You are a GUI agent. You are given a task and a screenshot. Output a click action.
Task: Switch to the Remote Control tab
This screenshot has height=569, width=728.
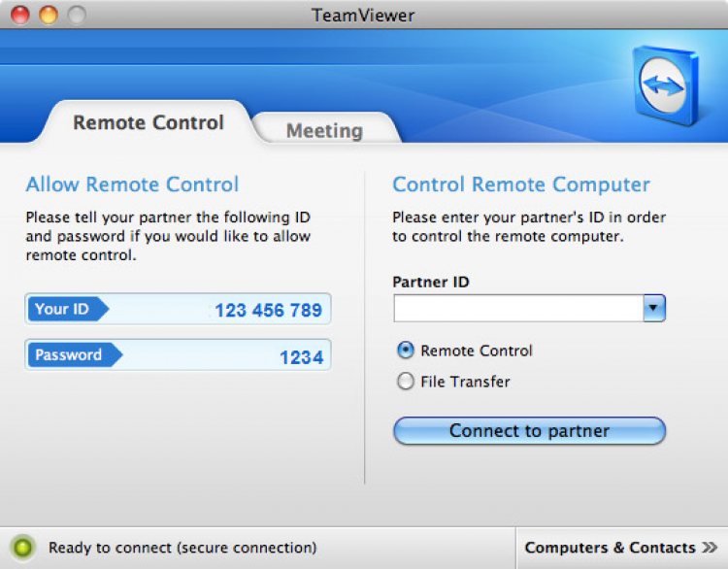pyautogui.click(x=149, y=122)
